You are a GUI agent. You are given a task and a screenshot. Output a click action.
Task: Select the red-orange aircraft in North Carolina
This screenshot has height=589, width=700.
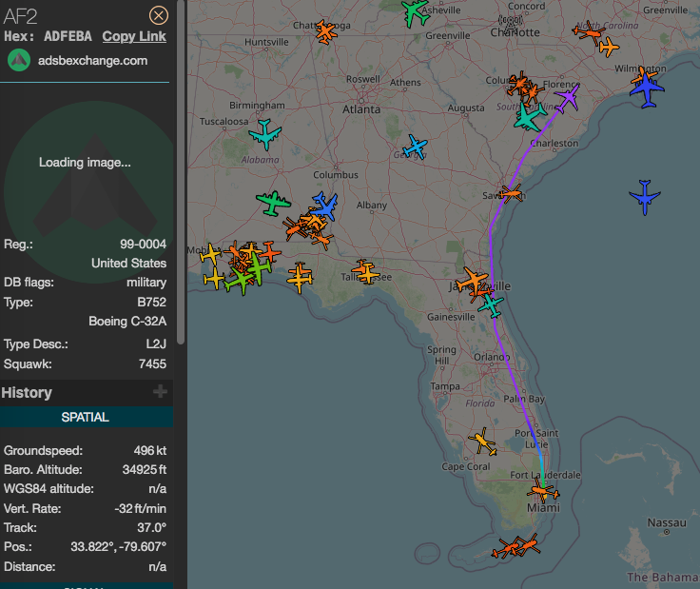[x=589, y=32]
